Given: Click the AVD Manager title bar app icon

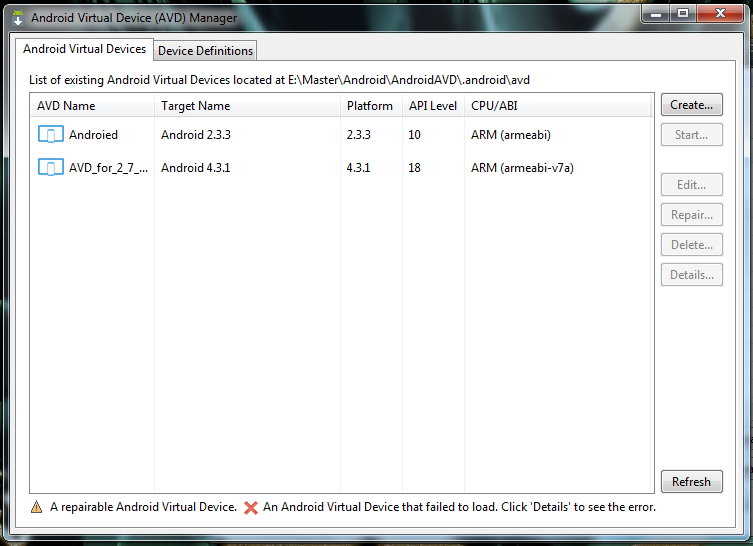Looking at the screenshot, I should coord(18,18).
